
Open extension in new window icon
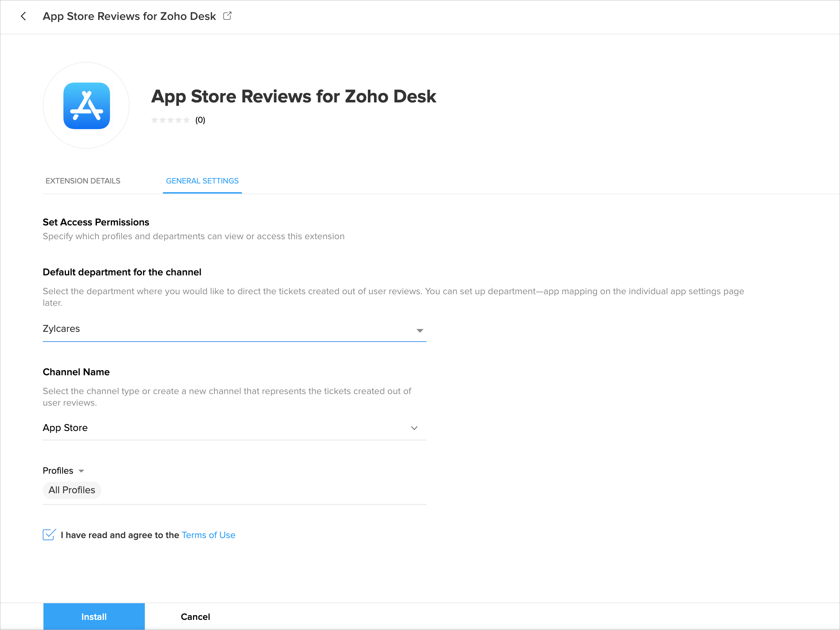pos(227,16)
